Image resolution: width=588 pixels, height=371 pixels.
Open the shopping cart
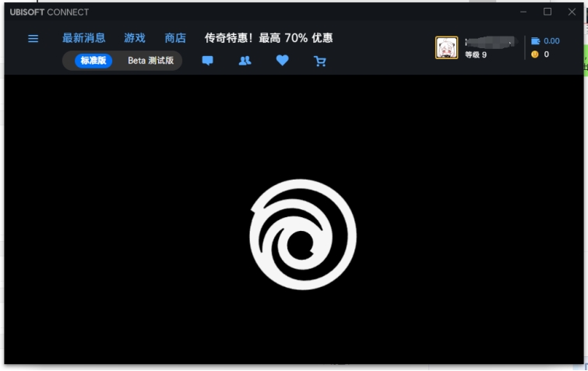pyautogui.click(x=320, y=61)
